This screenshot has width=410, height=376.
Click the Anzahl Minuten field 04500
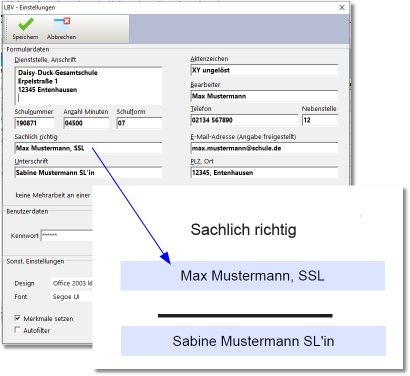(x=86, y=123)
